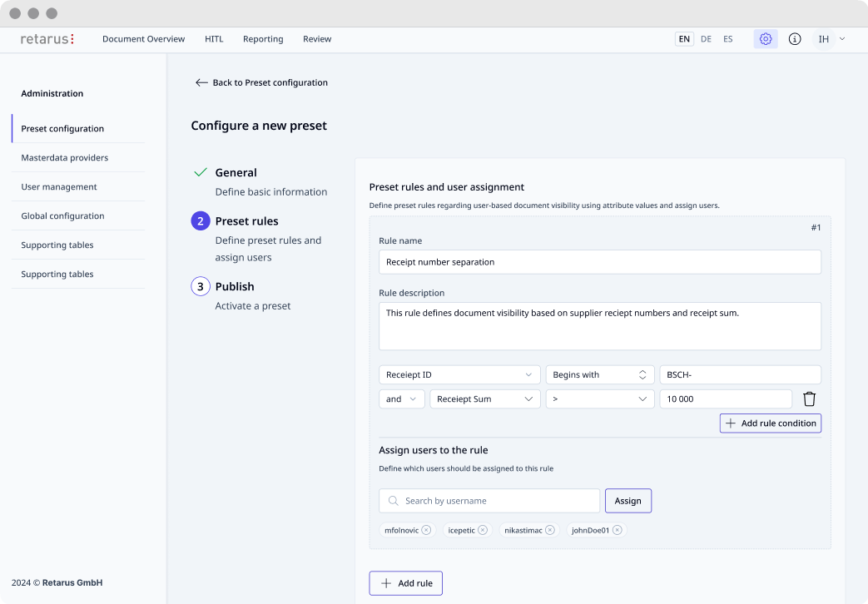Switch language to ES
The image size is (868, 604).
pyautogui.click(x=728, y=39)
